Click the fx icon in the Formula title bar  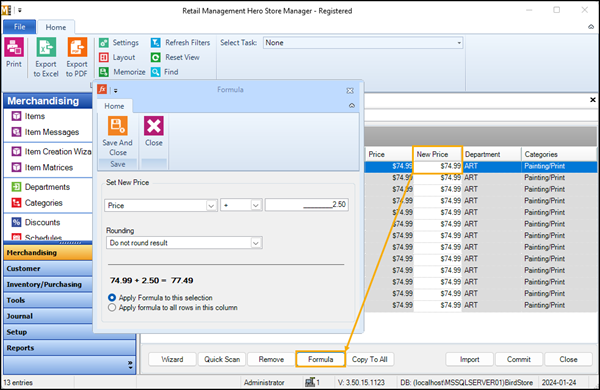click(102, 90)
